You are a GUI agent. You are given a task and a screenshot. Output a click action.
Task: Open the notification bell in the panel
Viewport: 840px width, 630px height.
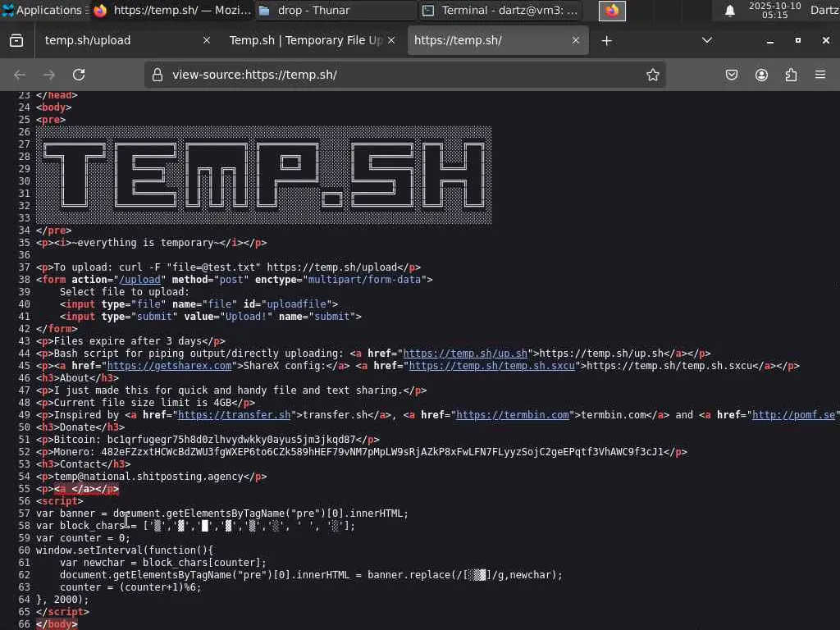pos(729,11)
